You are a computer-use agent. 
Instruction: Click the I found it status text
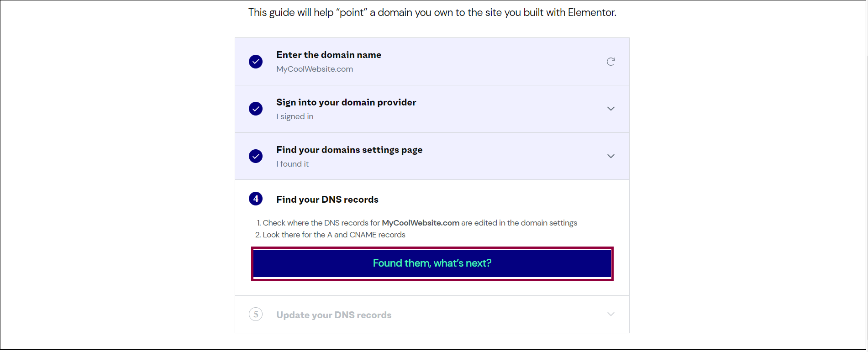pyautogui.click(x=292, y=164)
